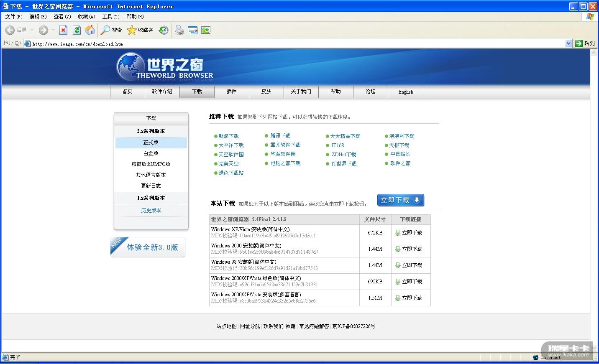599x364 pixels.
Task: Open the Forward button history dropdown arrow
Action: tap(53, 30)
